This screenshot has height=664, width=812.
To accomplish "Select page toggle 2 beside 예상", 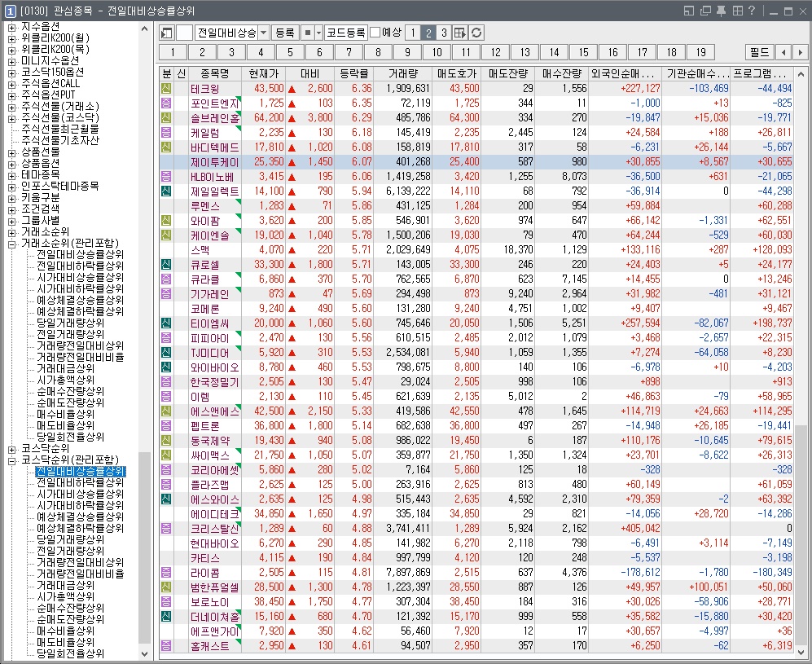I will tap(428, 33).
